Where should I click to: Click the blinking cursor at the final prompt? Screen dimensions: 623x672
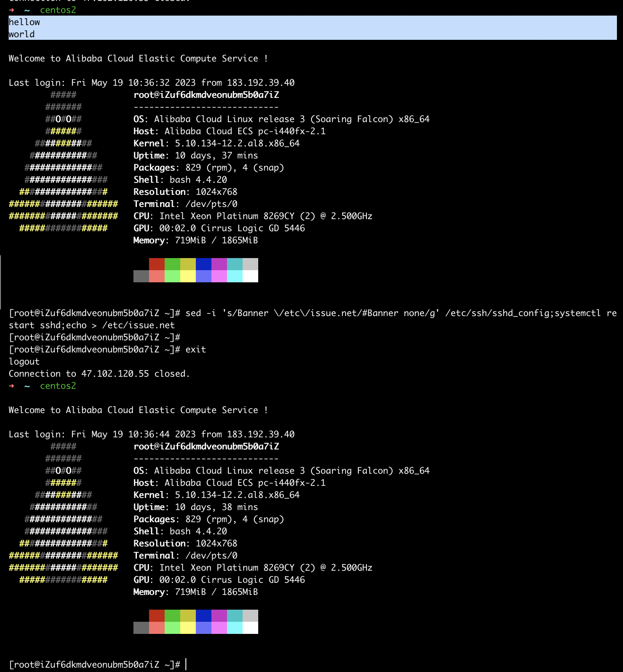[x=186, y=664]
